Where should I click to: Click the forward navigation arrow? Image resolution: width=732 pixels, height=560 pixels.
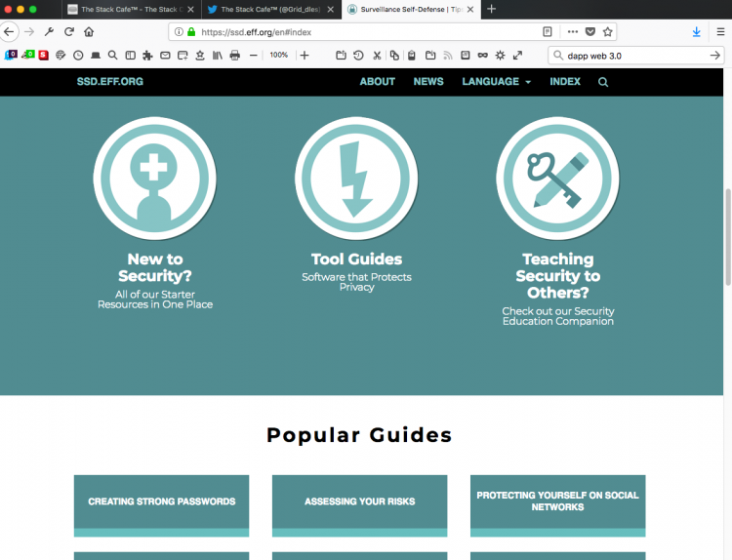(29, 32)
